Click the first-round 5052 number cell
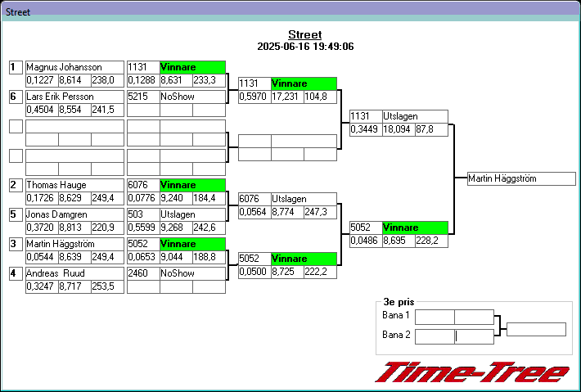 [x=144, y=244]
